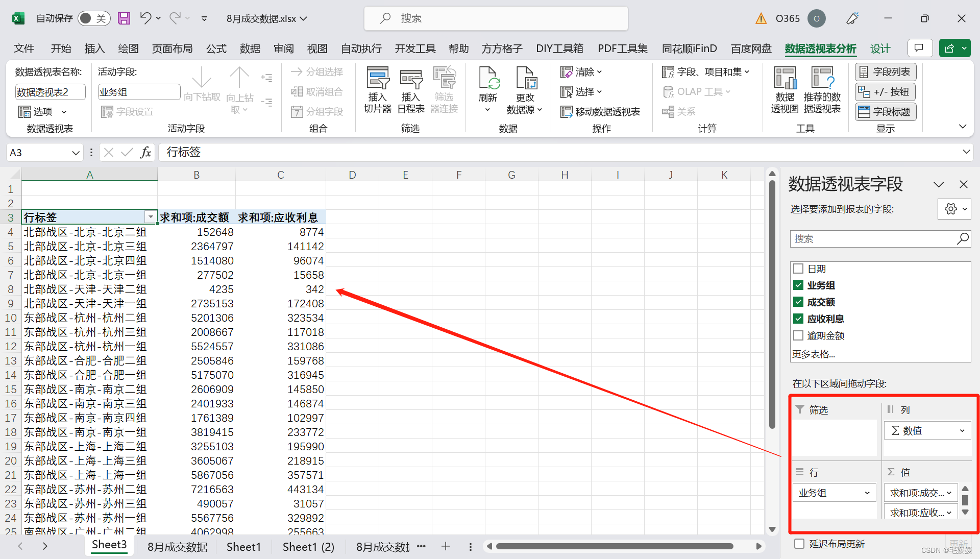
Task: Toggle Field Headers (字段标题) button
Action: 886,112
